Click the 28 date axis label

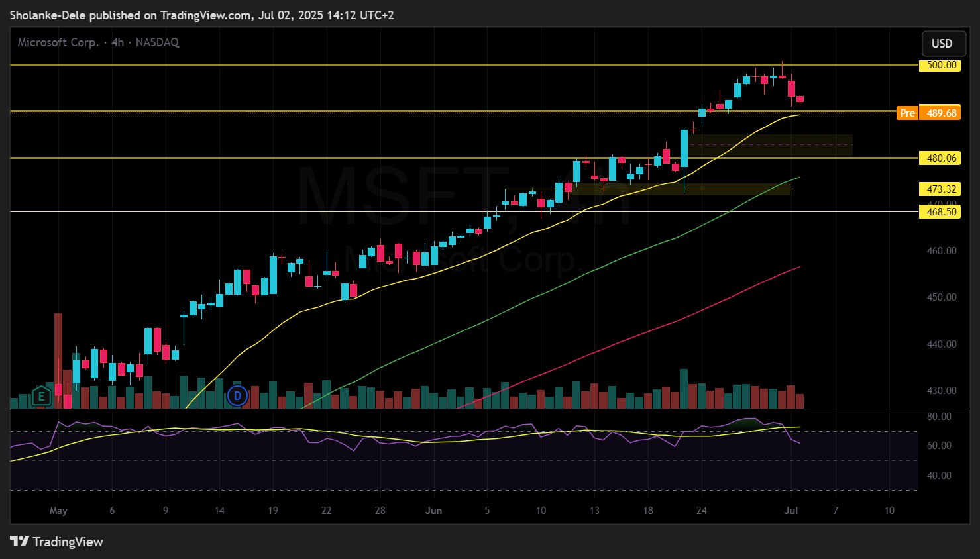(x=380, y=511)
